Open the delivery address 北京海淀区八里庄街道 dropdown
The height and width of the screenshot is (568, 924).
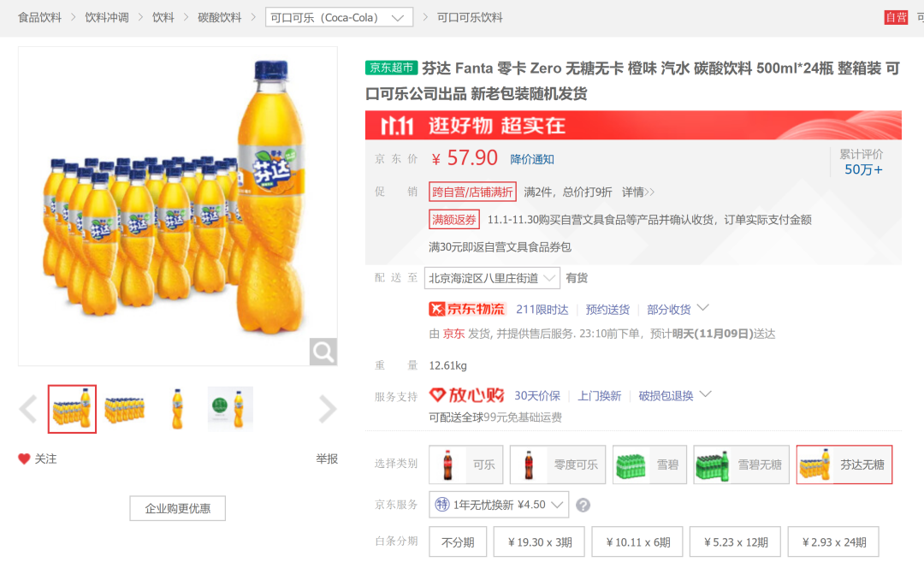coord(492,278)
